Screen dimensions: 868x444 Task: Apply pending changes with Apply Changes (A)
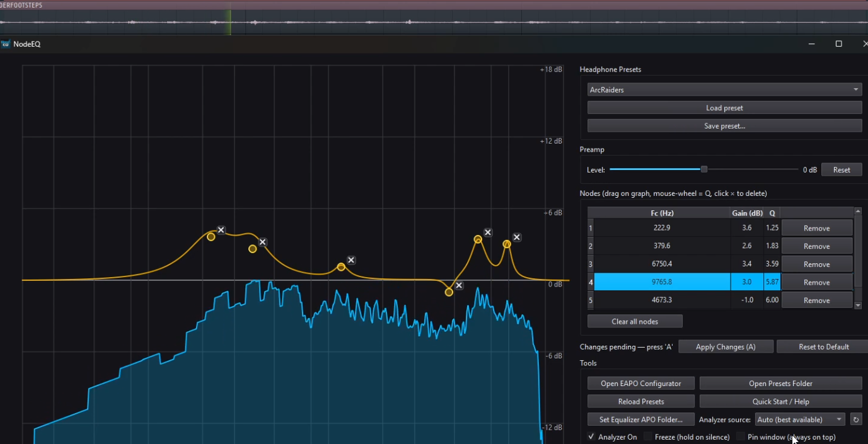pos(726,346)
